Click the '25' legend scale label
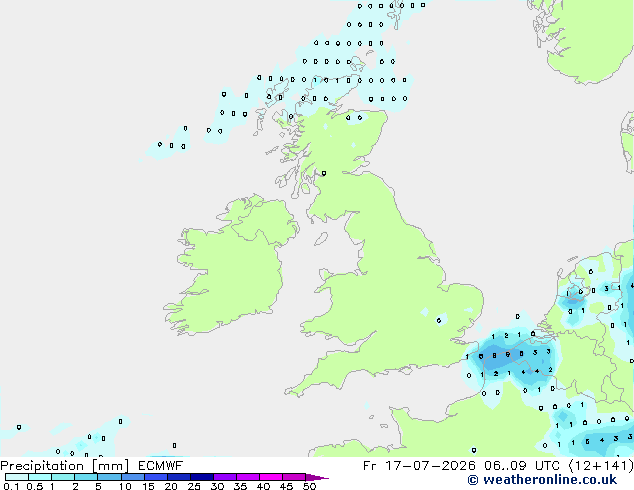This screenshot has width=634, height=490. (194, 486)
